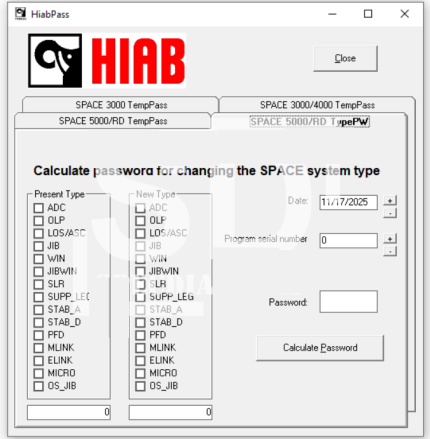Screen dimensions: 430x439
Task: Toggle STAB_D in Present Type
Action: click(x=39, y=322)
